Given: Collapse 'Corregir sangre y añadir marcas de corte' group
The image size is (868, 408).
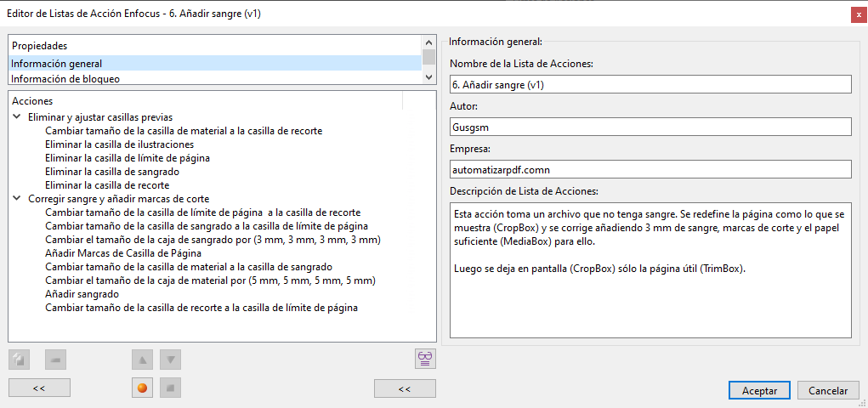Looking at the screenshot, I should click(17, 199).
